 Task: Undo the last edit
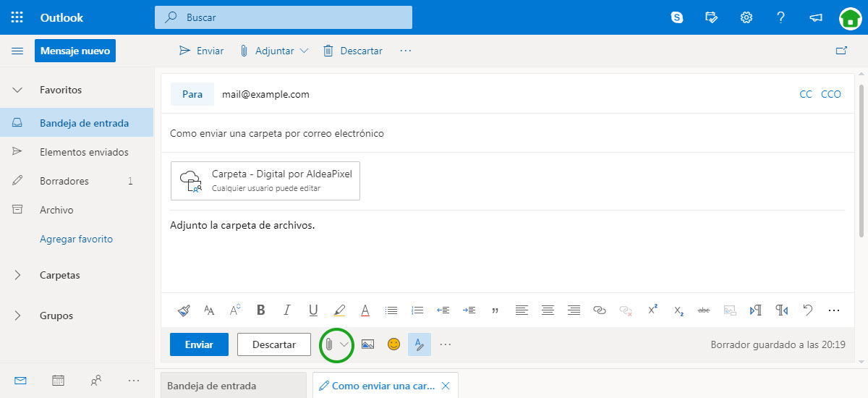(x=808, y=310)
